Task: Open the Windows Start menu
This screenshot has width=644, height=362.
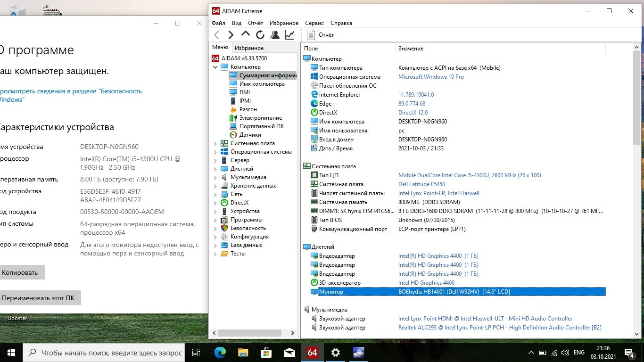Action: (x=11, y=353)
